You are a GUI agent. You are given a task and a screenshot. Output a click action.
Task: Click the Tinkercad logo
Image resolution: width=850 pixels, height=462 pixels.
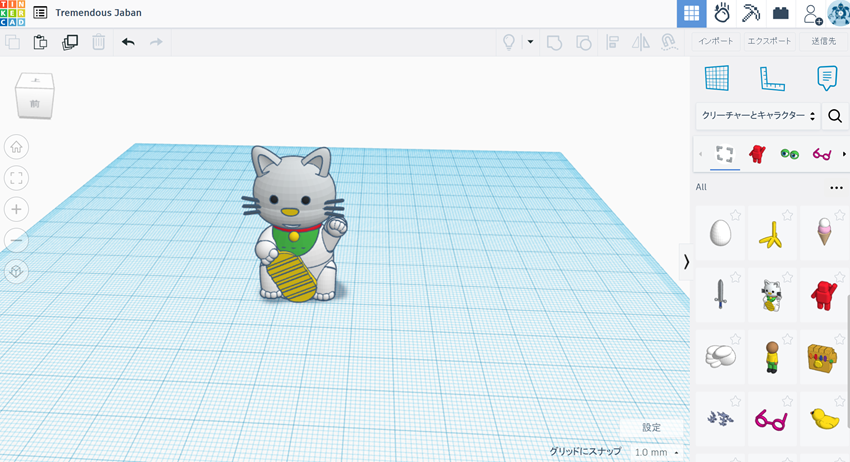[x=13, y=13]
